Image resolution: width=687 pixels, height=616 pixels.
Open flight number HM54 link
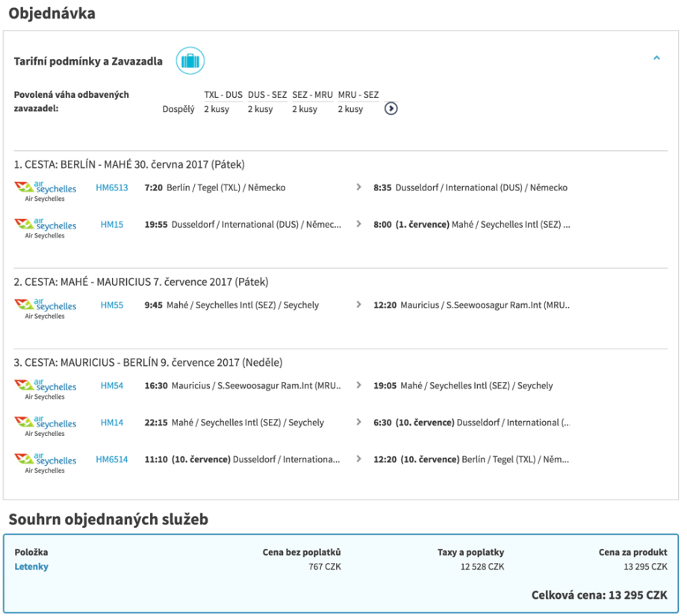click(112, 386)
